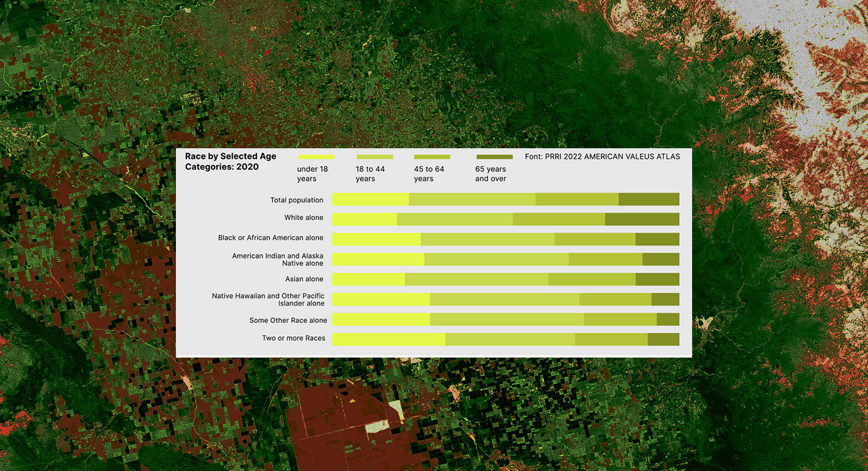
Task: Click 65 and over segment of American Indian and Alaska Native bar
Action: click(x=661, y=259)
